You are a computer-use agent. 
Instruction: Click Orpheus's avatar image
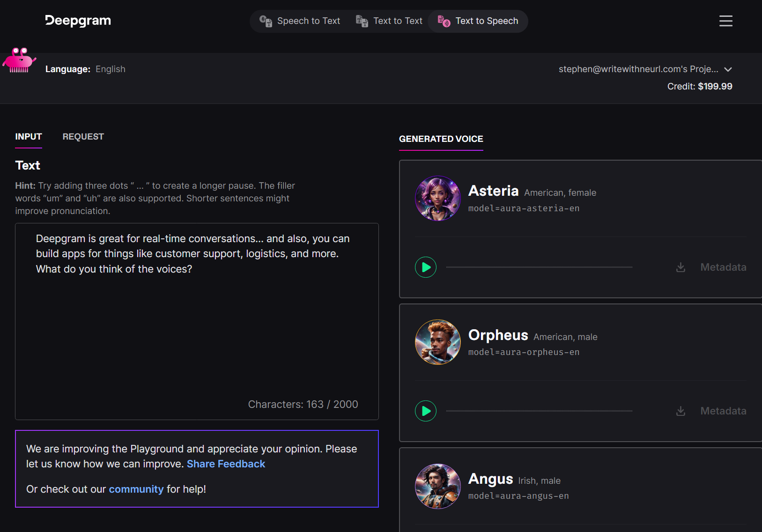coord(438,342)
